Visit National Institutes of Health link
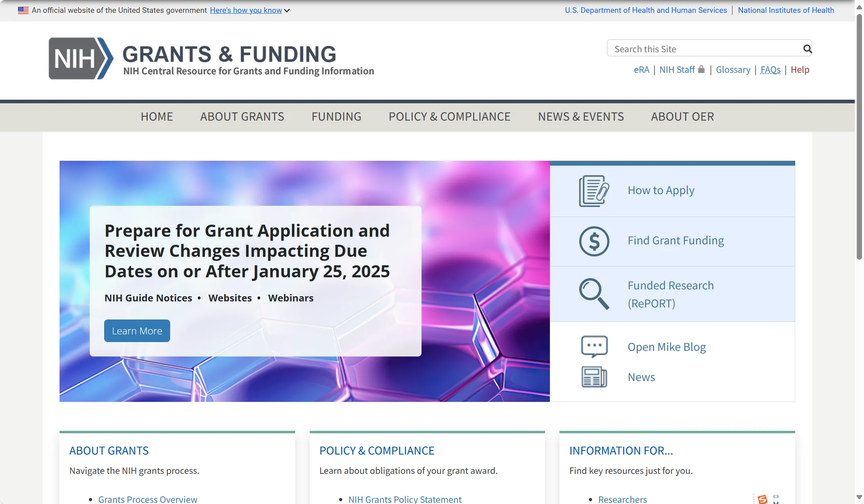 (786, 10)
